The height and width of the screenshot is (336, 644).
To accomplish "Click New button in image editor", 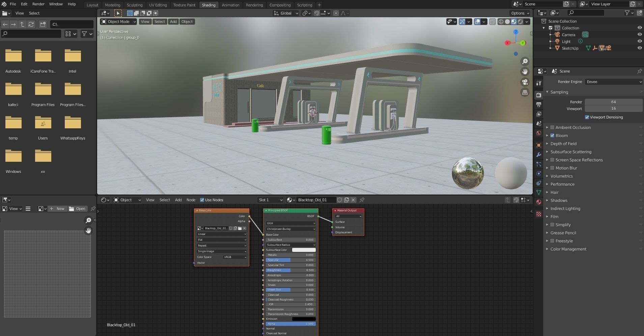I will [57, 209].
